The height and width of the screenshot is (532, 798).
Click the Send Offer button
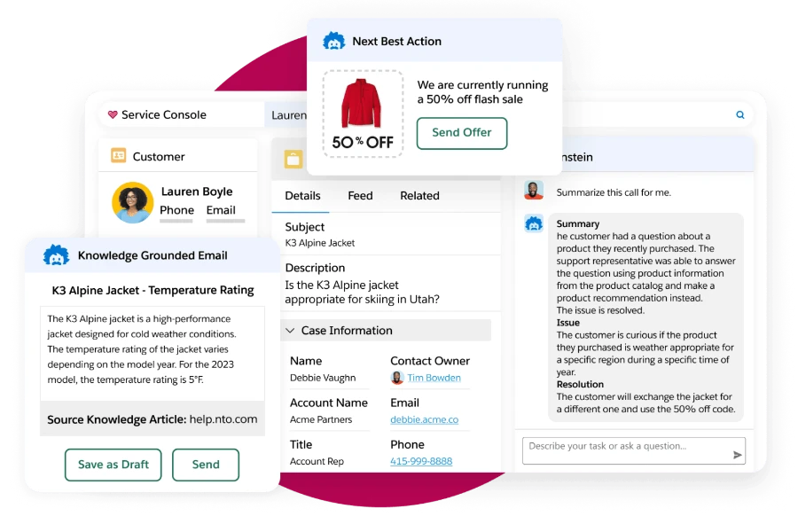(x=462, y=133)
